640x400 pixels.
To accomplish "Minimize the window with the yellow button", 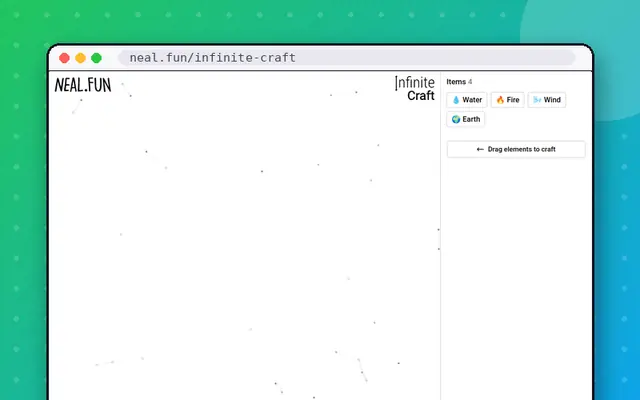I will pyautogui.click(x=80, y=58).
